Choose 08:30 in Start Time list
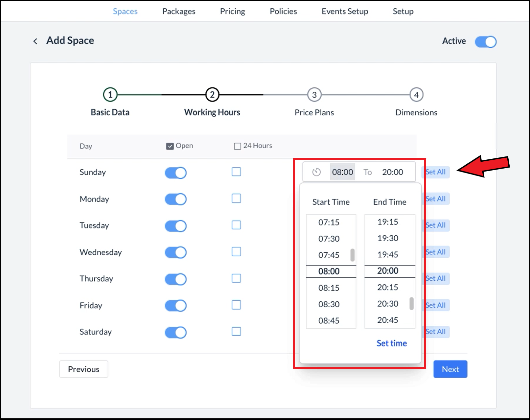This screenshot has width=530, height=420. point(329,304)
